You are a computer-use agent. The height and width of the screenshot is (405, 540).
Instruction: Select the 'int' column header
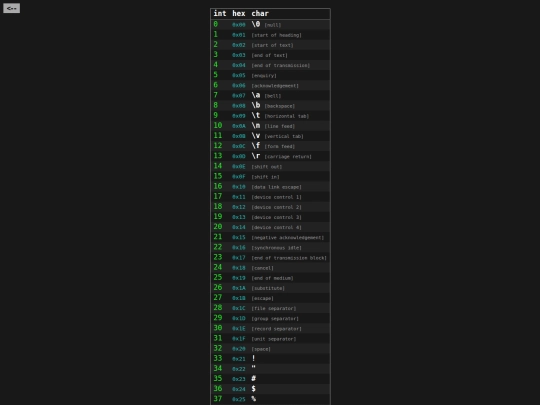[x=220, y=13]
